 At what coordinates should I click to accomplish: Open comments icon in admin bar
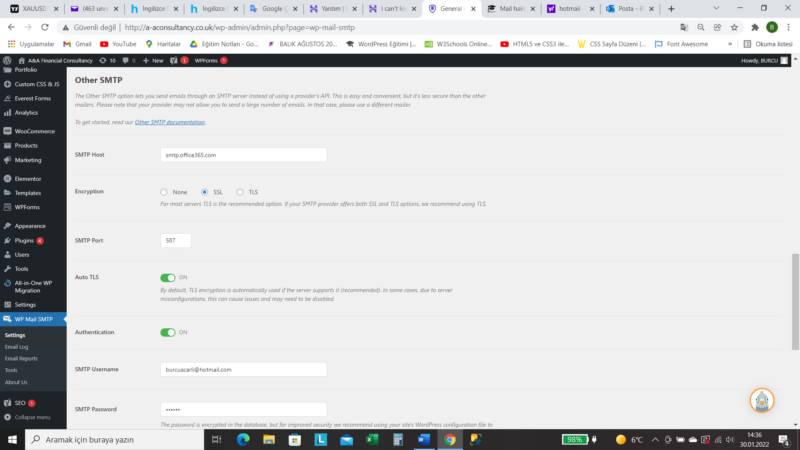click(129, 60)
